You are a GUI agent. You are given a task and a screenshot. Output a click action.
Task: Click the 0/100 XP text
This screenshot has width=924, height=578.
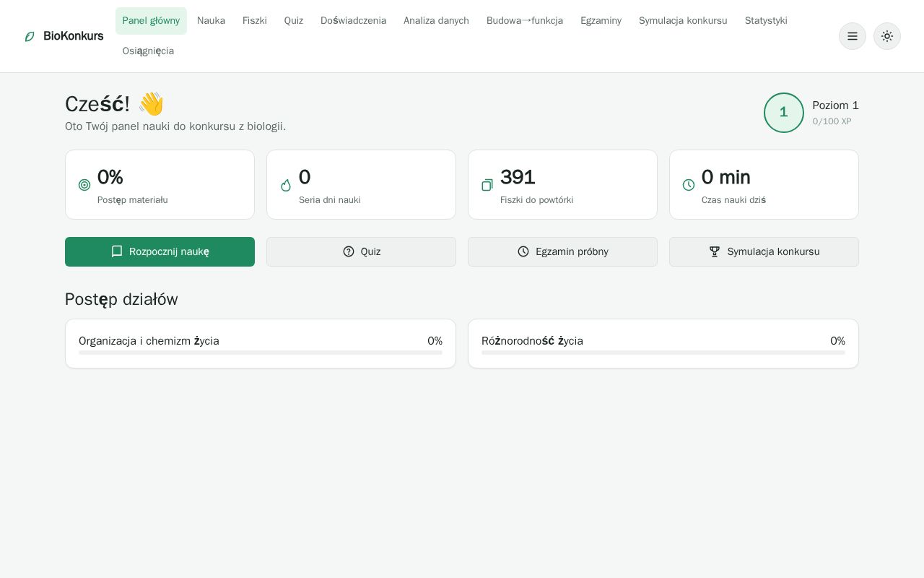point(832,121)
